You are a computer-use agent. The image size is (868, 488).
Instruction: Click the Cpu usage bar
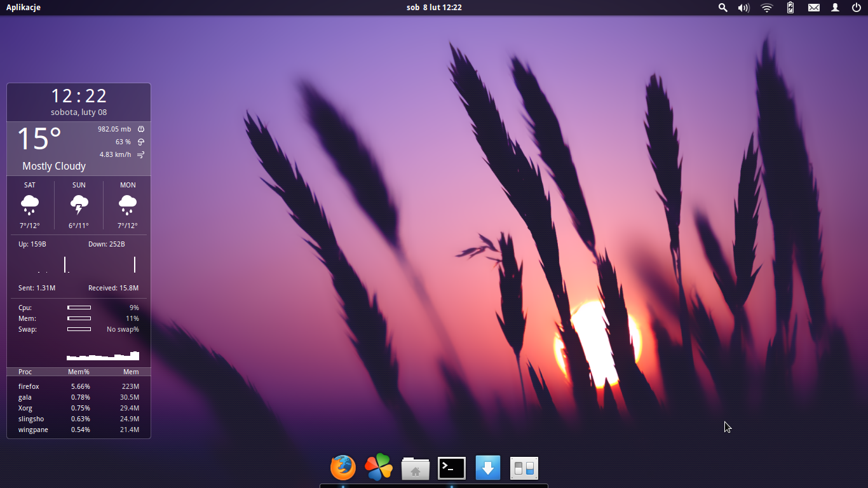(79, 308)
